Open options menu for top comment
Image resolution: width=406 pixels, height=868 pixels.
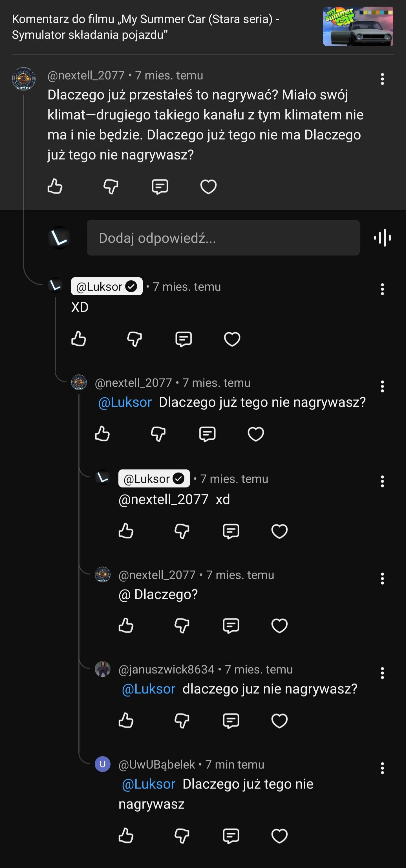pyautogui.click(x=382, y=79)
